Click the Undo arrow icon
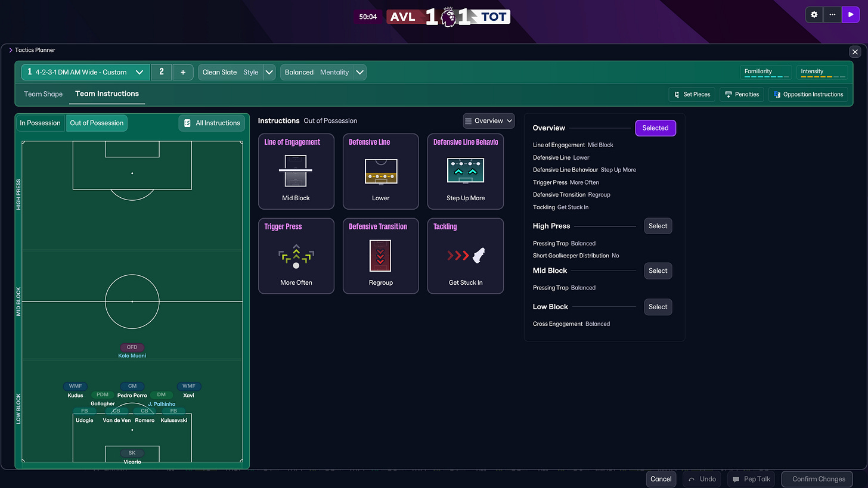Viewport: 868px width, 488px height. coord(692,479)
